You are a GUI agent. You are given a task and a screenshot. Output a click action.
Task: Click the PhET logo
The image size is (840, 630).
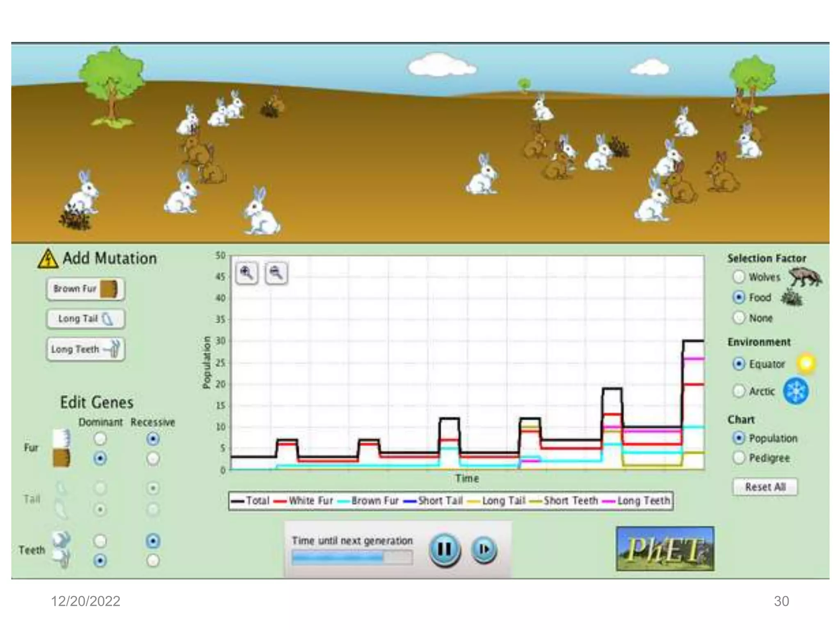665,549
